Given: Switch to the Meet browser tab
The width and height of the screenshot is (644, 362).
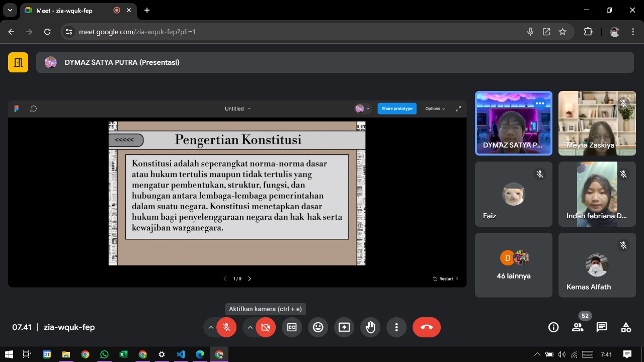Looking at the screenshot, I should click(65, 10).
